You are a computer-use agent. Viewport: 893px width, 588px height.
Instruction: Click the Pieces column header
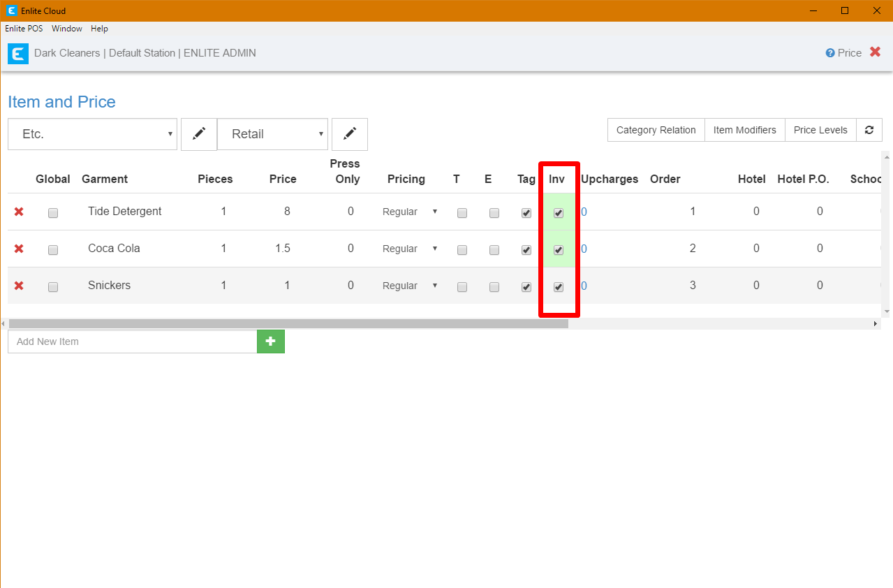pyautogui.click(x=215, y=179)
